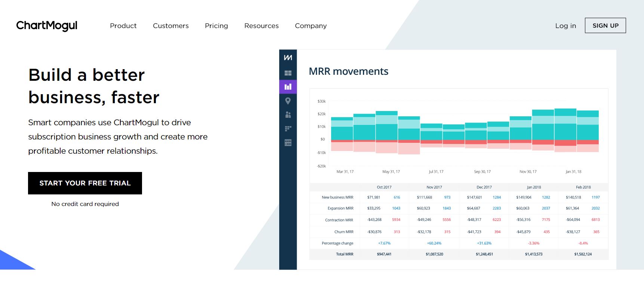Click the ChartMogul M sidebar logo icon
Viewport: 644px width, 289px height.
(x=288, y=58)
